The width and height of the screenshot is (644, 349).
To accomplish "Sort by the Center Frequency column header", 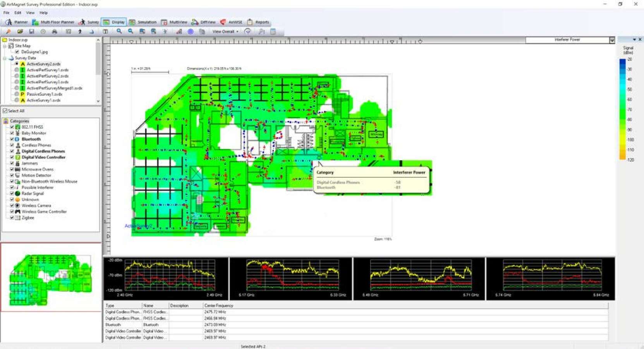I will click(x=405, y=306).
